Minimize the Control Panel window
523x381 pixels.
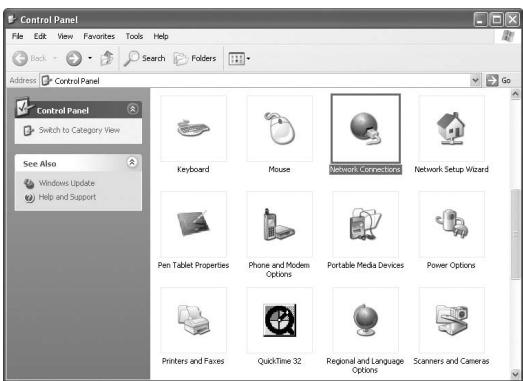[480, 20]
